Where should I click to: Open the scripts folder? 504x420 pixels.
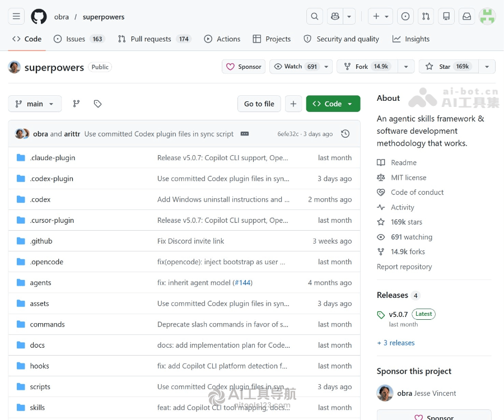[40, 387]
